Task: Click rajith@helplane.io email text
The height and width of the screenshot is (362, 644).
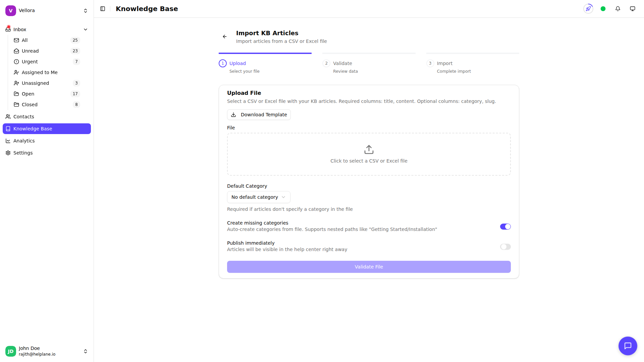Action: coord(37,354)
